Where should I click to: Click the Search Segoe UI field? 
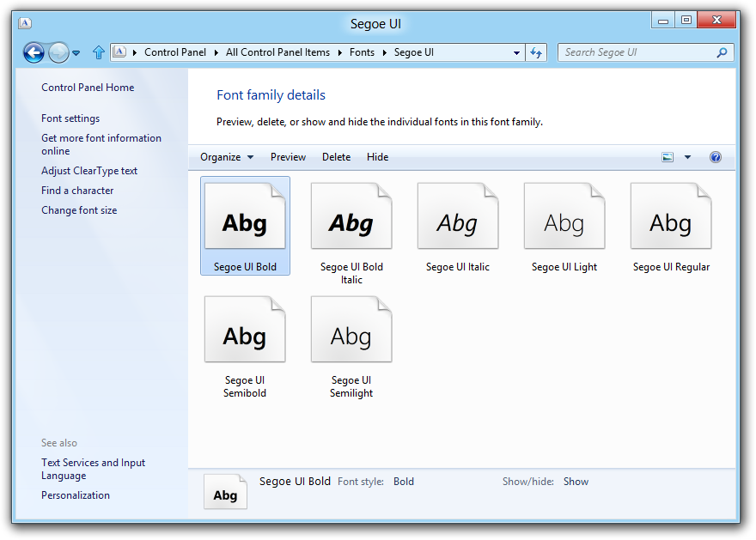[x=645, y=52]
